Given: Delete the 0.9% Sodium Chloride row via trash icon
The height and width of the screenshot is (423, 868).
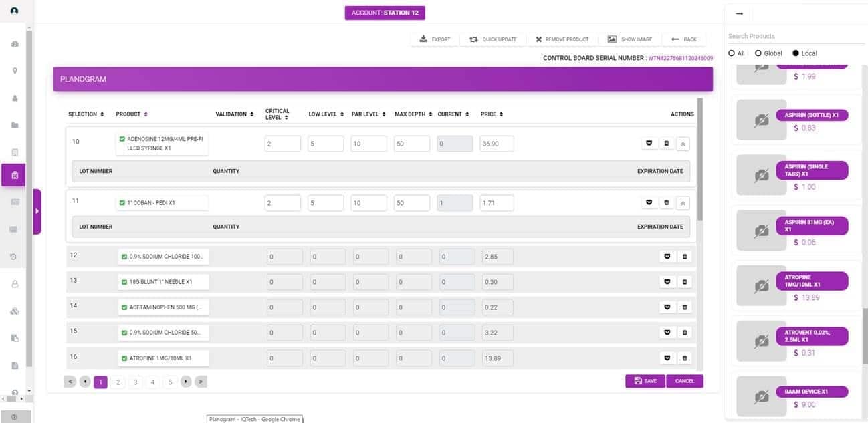Looking at the screenshot, I should 684,256.
